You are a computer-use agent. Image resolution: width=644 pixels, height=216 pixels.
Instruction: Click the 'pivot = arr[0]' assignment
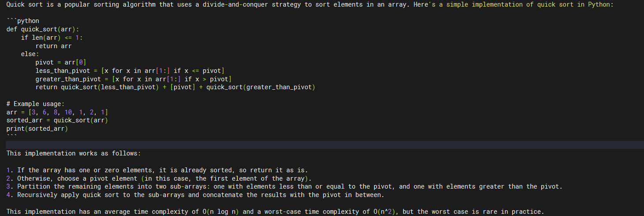click(63, 62)
